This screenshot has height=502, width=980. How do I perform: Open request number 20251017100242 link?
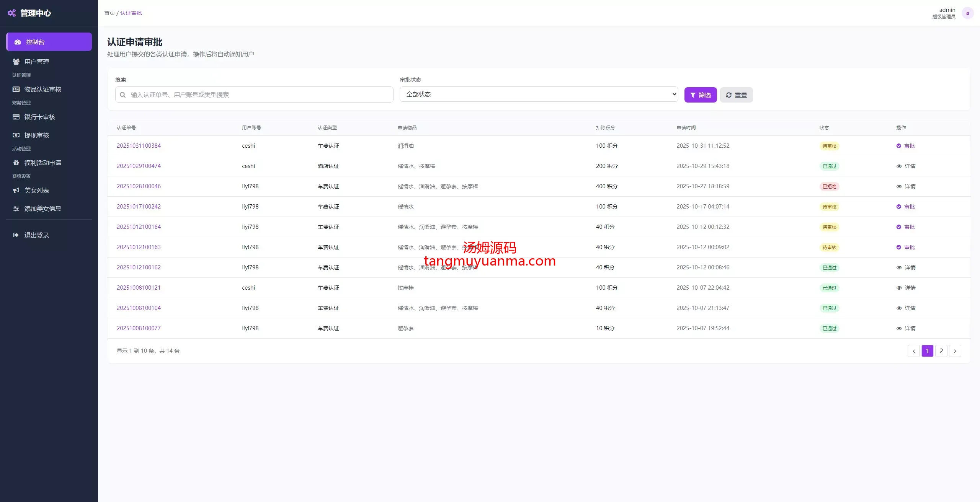(x=139, y=207)
